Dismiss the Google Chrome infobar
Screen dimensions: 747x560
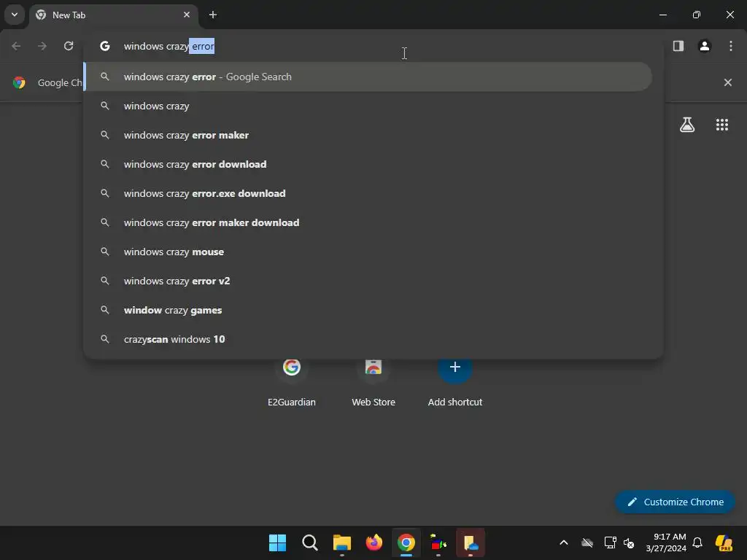pyautogui.click(x=727, y=82)
